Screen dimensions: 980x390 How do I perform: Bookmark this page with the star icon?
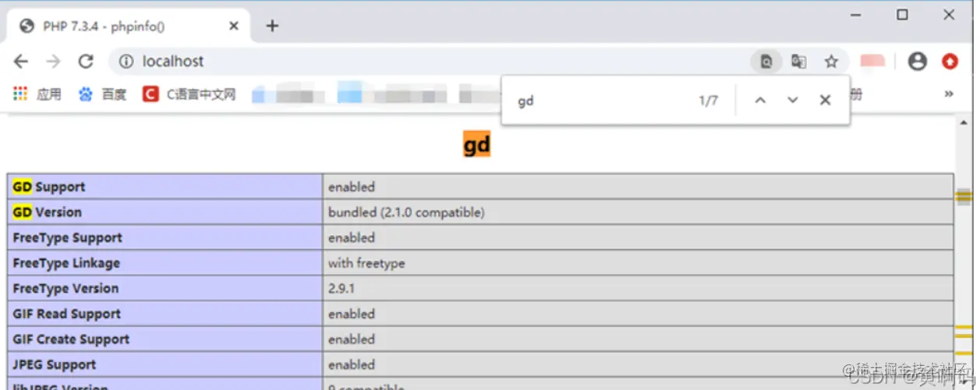tap(831, 62)
